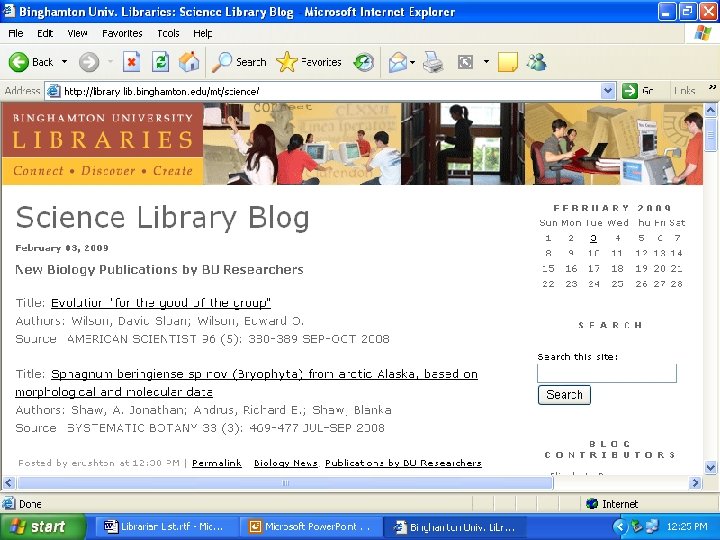The height and width of the screenshot is (540, 720).
Task: Click the address bar URL field
Action: [331, 91]
